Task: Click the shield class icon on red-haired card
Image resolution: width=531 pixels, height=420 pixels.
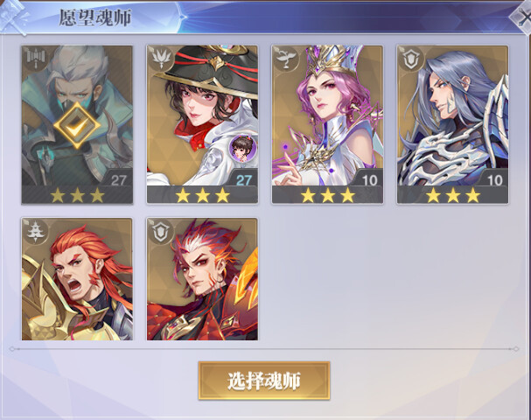Action: (160, 231)
